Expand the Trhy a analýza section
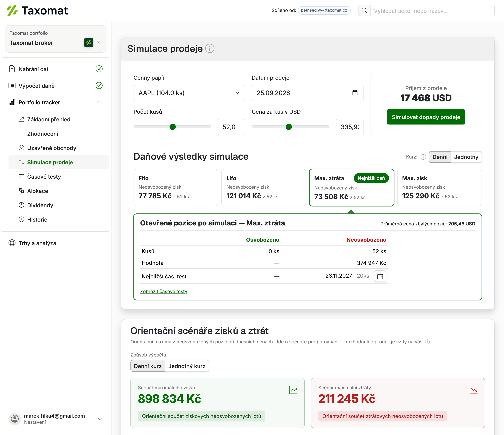Screen dimensions: 504x435 [x=99, y=243]
